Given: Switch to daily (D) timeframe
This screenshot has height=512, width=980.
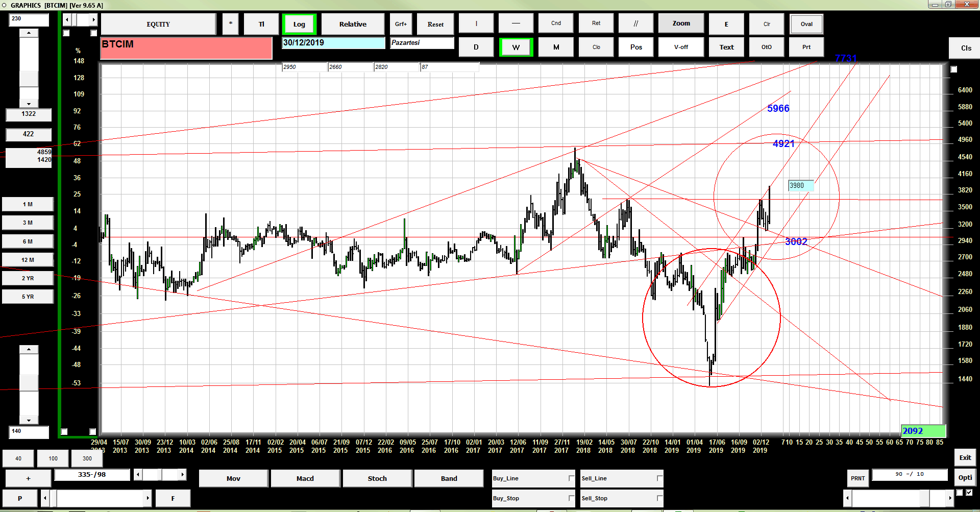Looking at the screenshot, I should pyautogui.click(x=476, y=47).
